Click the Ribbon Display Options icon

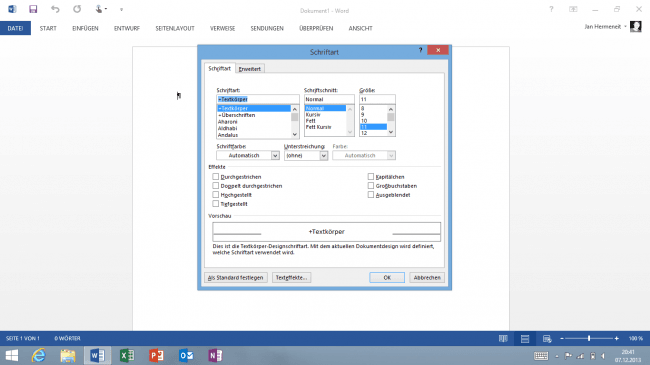(x=573, y=9)
